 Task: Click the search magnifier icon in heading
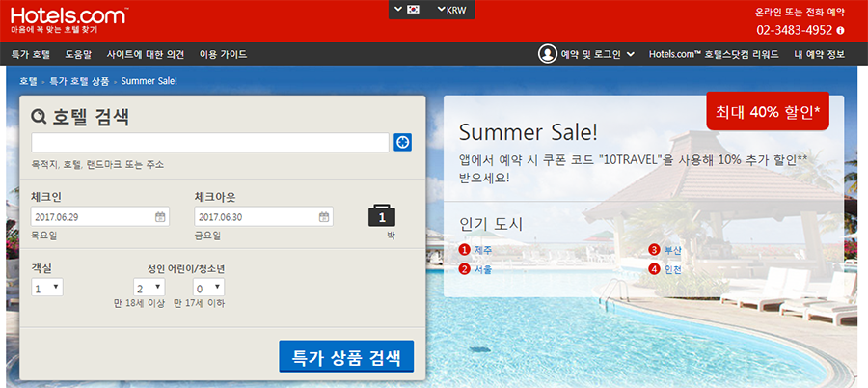click(40, 118)
